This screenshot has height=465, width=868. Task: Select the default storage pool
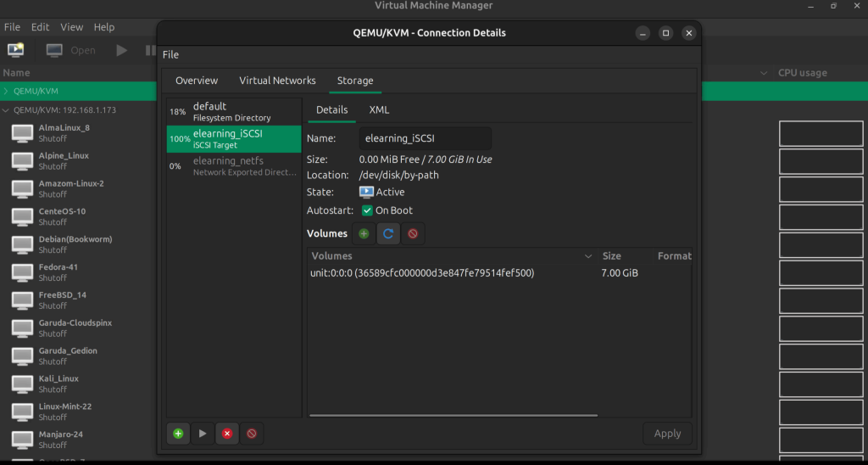click(x=234, y=111)
